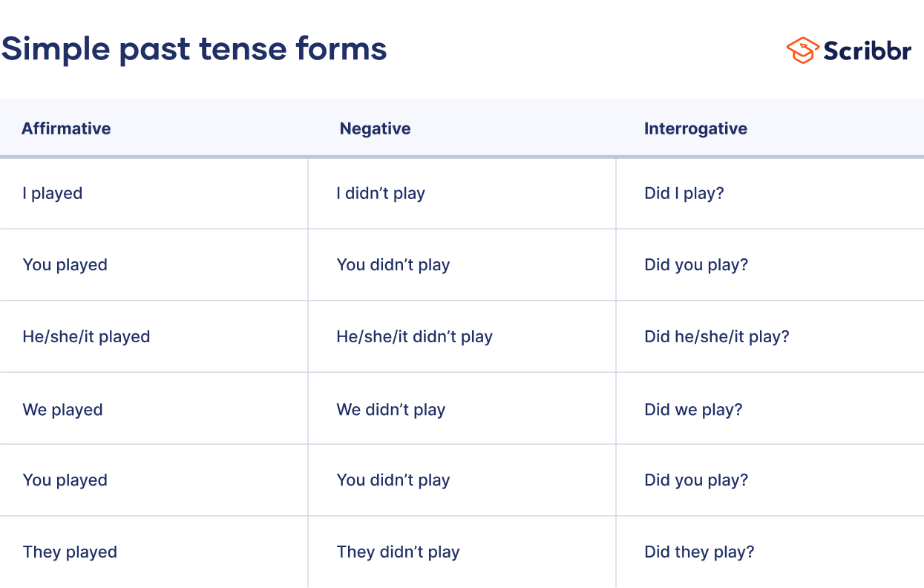Viewport: 924px width, 588px height.
Task: Click the Scribbr graduation cap logo icon
Action: coord(803,50)
